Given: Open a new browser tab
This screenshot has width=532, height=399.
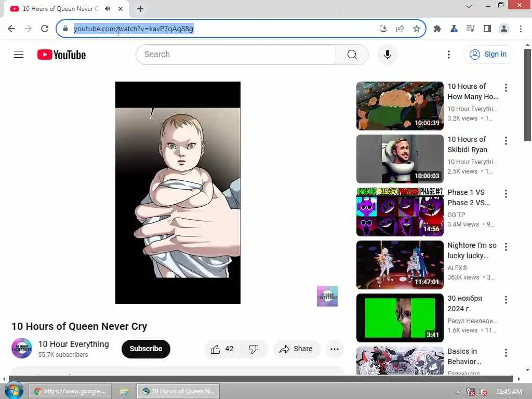Looking at the screenshot, I should pyautogui.click(x=140, y=9).
